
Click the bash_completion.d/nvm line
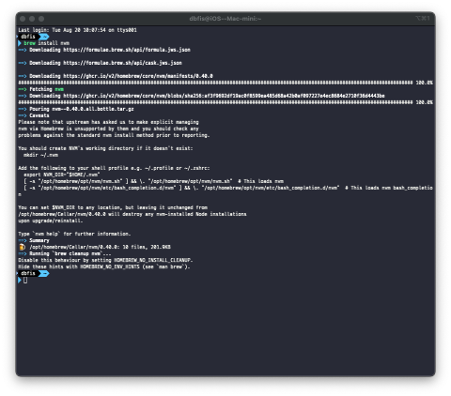225,191
